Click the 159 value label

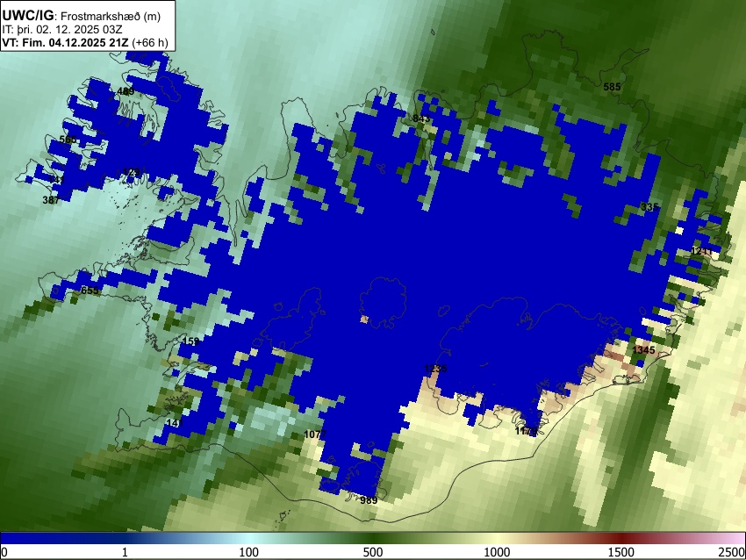190,341
